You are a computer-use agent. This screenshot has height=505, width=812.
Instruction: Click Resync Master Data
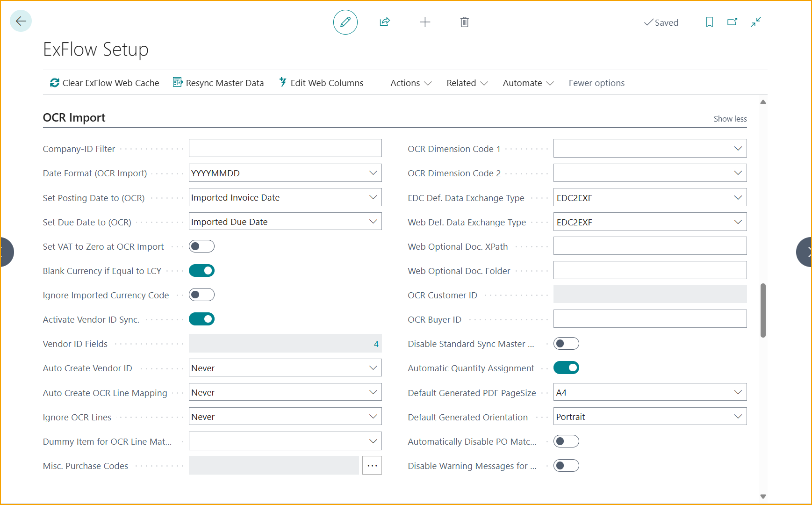(218, 83)
